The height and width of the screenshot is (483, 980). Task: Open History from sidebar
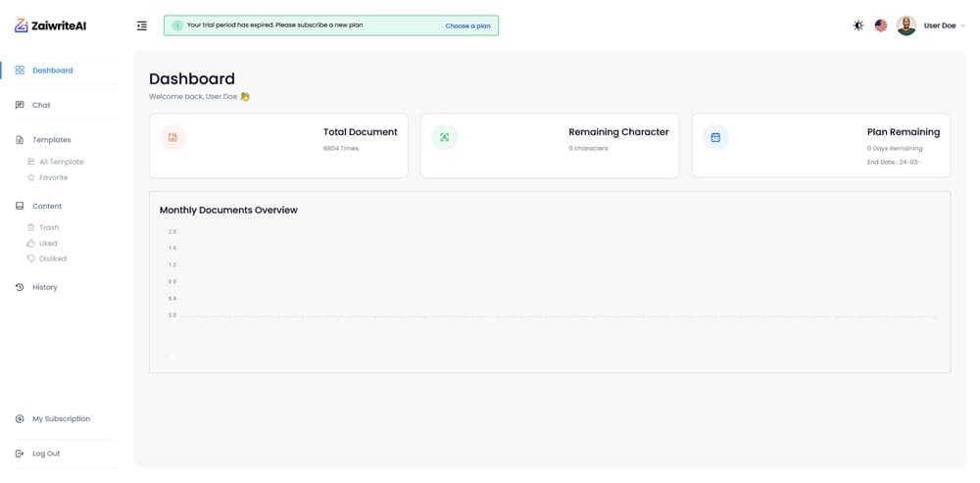click(44, 287)
